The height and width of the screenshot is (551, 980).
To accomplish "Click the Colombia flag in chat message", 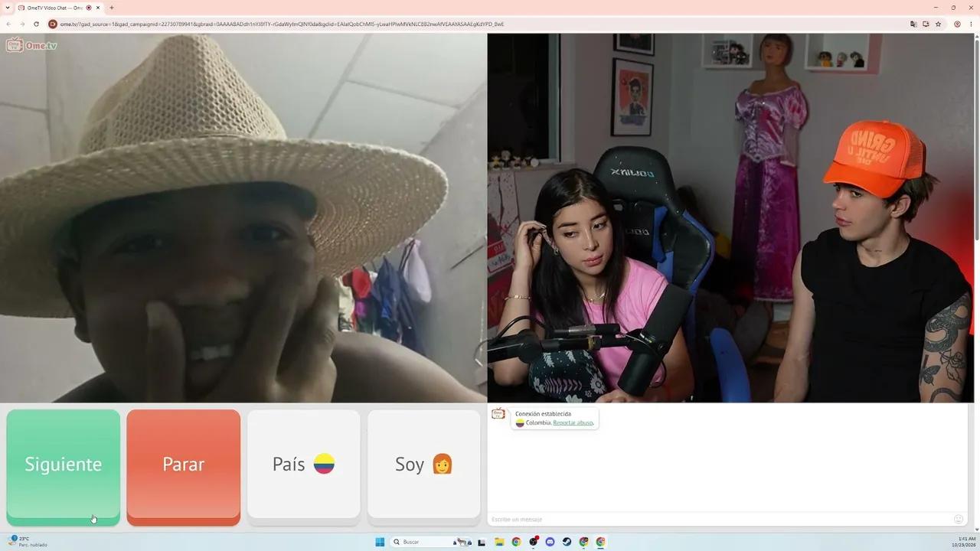I will [520, 422].
